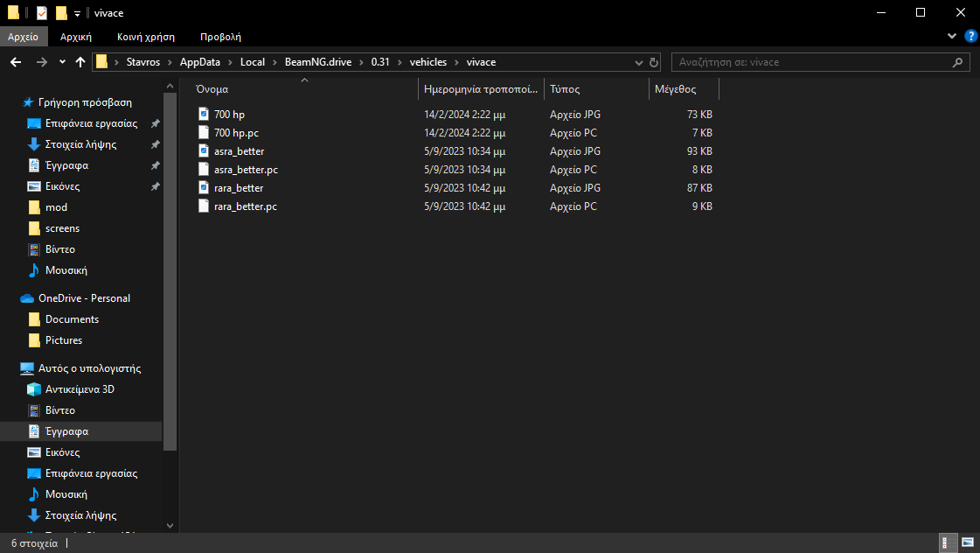Open OneDrive Pictures folder

point(63,340)
